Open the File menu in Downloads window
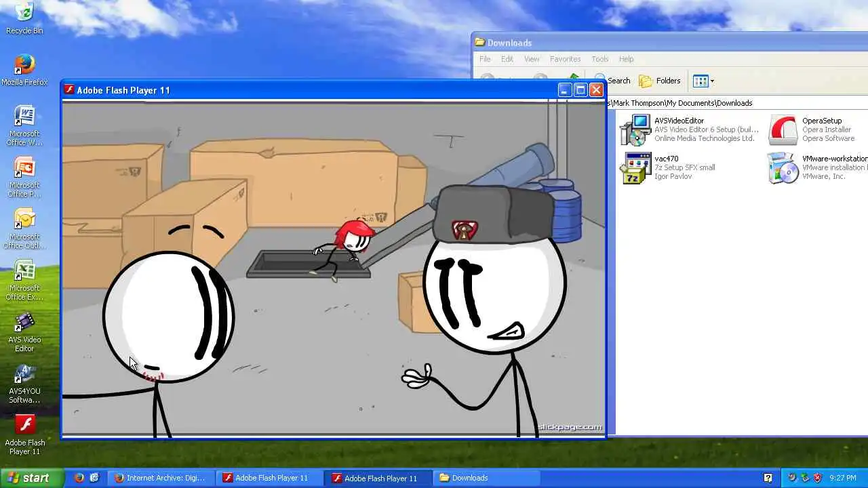This screenshot has width=868, height=488. [x=485, y=59]
